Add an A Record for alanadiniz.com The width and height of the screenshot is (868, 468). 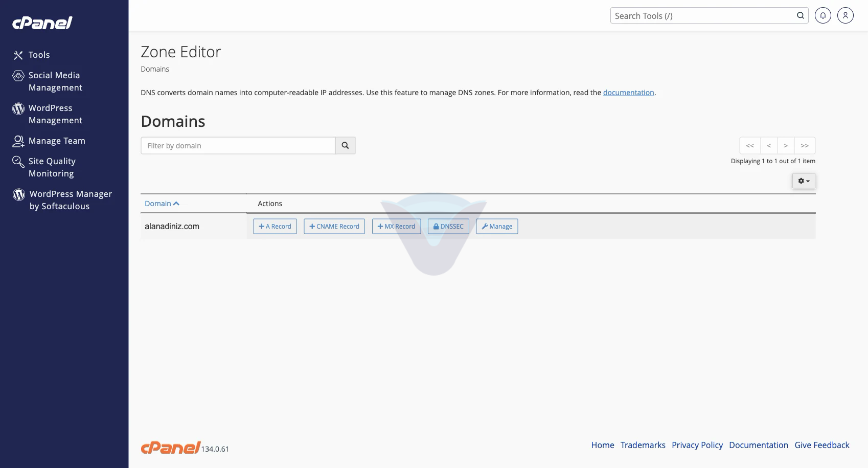275,227
